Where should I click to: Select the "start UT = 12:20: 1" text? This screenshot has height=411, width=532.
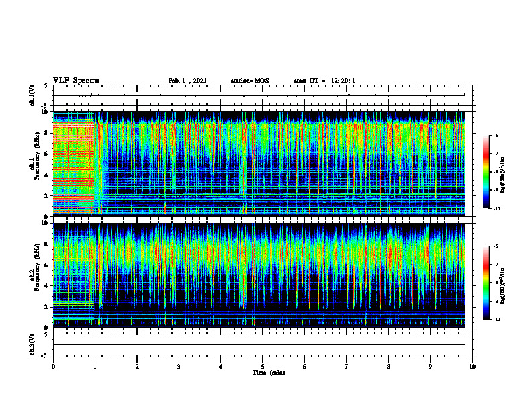[x=324, y=81]
